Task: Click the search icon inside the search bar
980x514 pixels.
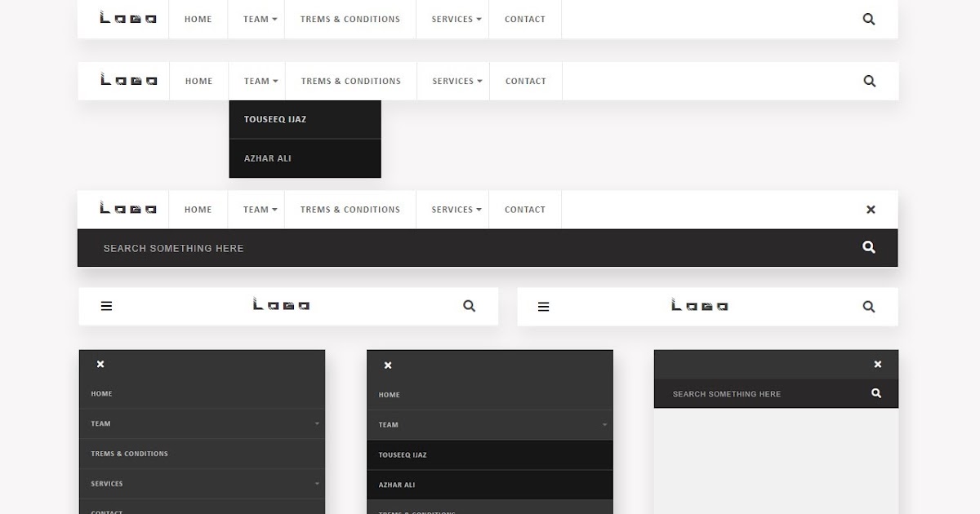Action: (x=868, y=246)
